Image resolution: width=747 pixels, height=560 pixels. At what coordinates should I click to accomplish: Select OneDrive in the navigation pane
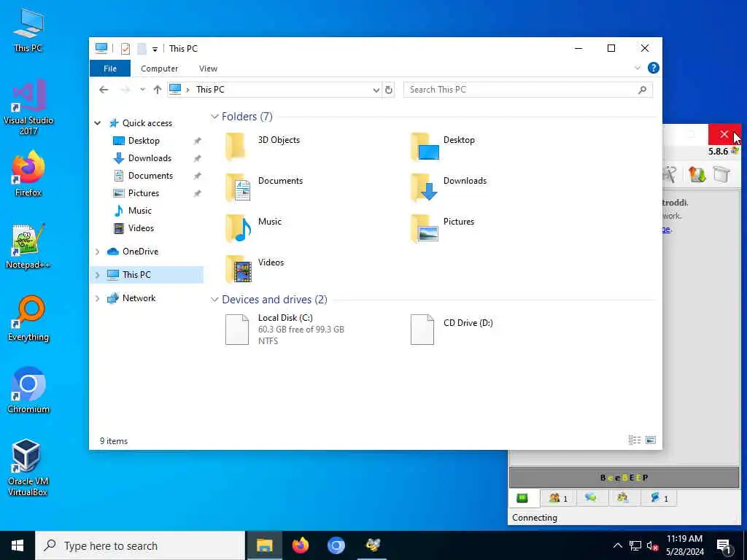(x=140, y=252)
